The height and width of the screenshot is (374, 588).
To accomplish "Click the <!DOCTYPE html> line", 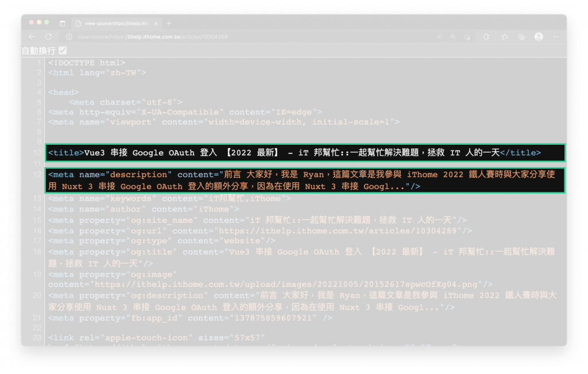I will [87, 63].
